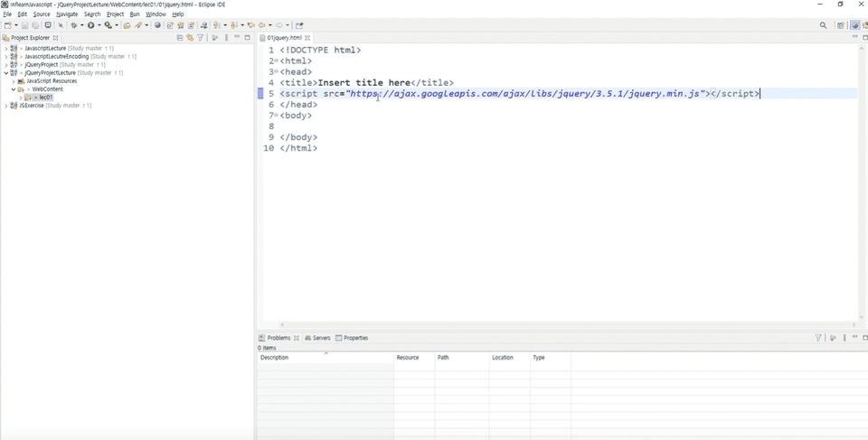This screenshot has height=440, width=868.
Task: Click the web browser globe icon
Action: [157, 25]
